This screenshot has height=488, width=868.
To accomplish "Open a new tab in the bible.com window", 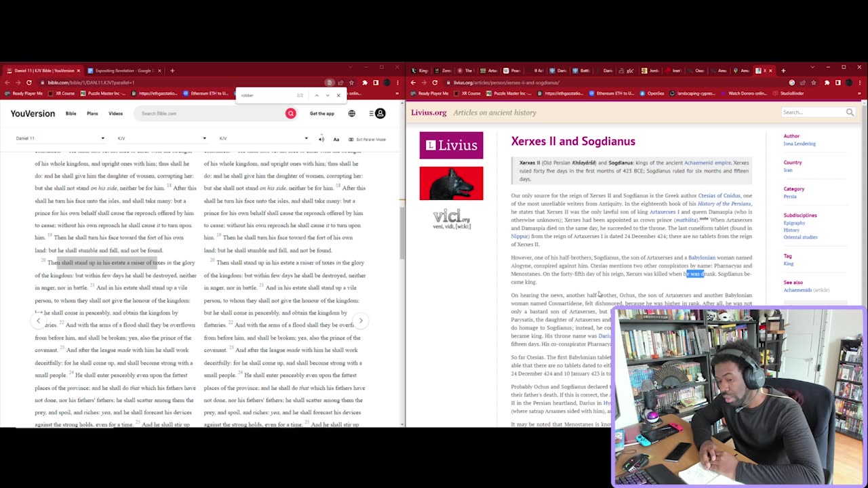I will (x=172, y=70).
